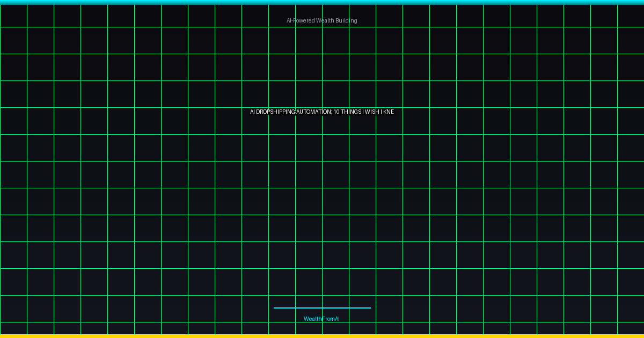Image resolution: width=644 pixels, height=338 pixels.
Task: Click the word 'Wealth' in the top subtitle
Action: (x=325, y=20)
